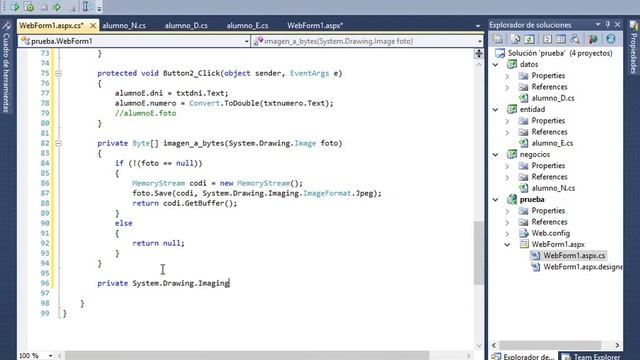Collapse the negocios project node
The width and height of the screenshot is (640, 360).
pyautogui.click(x=496, y=155)
